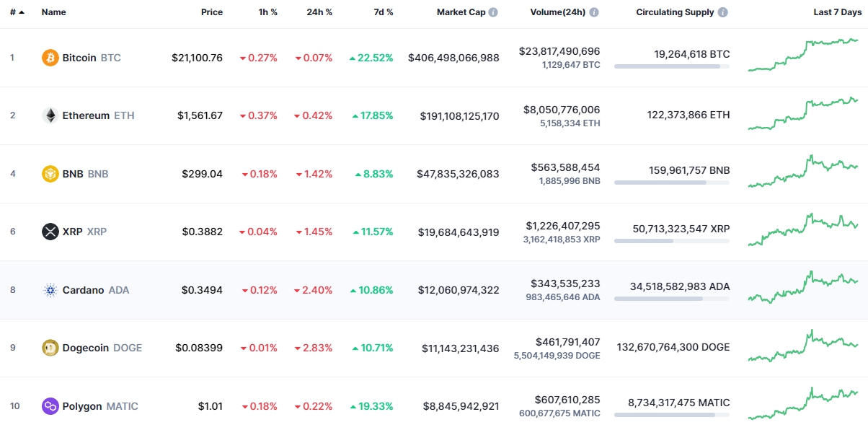Click Bitcoin 7d change 22.52%
Viewport: 868px width, 430px height.
[371, 58]
